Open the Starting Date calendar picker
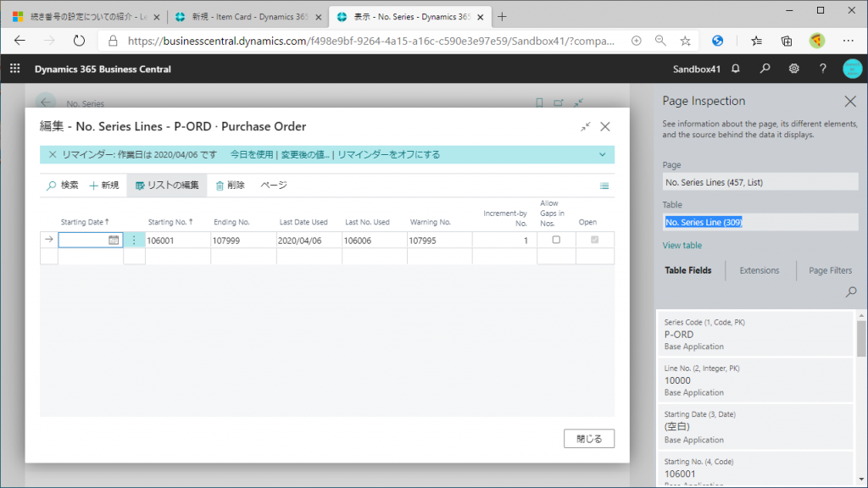868x488 pixels. [114, 240]
